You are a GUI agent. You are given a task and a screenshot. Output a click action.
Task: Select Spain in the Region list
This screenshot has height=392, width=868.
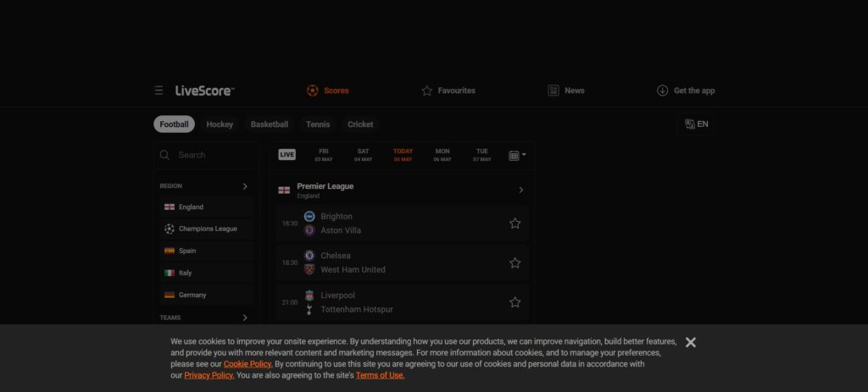[x=207, y=251]
